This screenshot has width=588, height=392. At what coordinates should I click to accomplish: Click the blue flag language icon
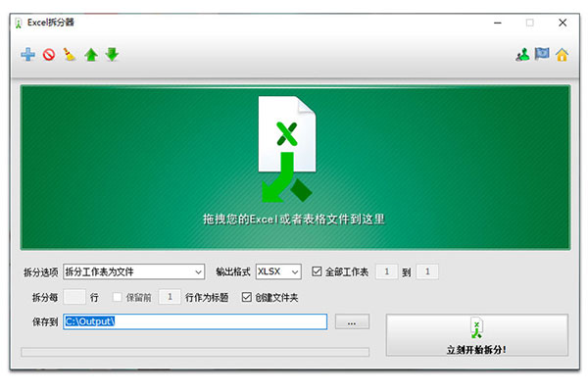[542, 55]
